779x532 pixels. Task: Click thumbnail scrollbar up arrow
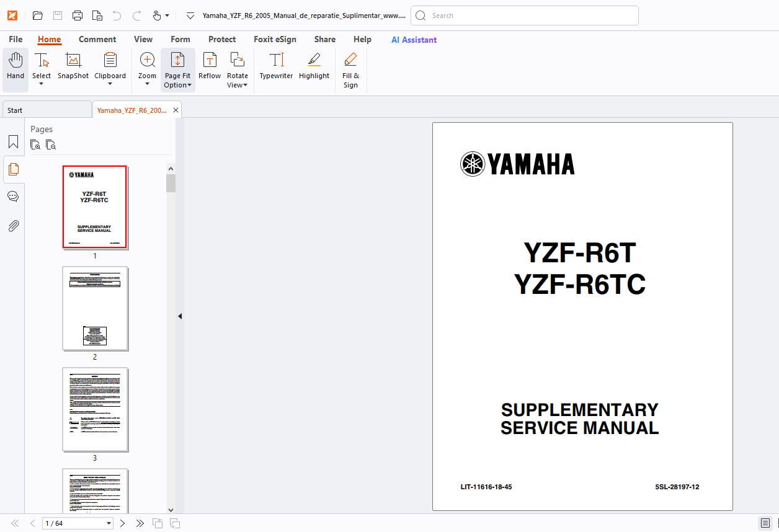click(171, 169)
